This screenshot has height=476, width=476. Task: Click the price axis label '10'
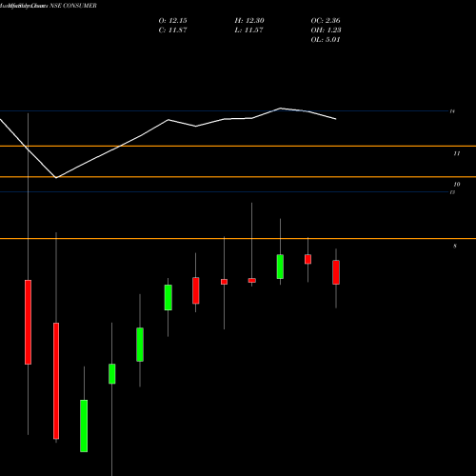(457, 185)
